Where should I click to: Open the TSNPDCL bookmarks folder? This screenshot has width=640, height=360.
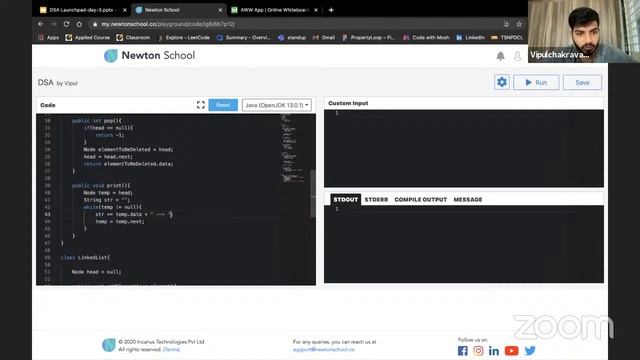point(507,38)
